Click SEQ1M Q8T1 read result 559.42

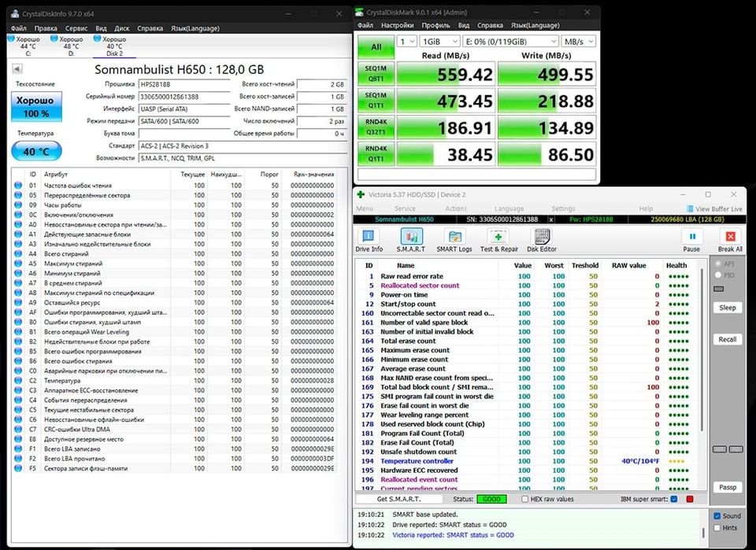pyautogui.click(x=444, y=74)
